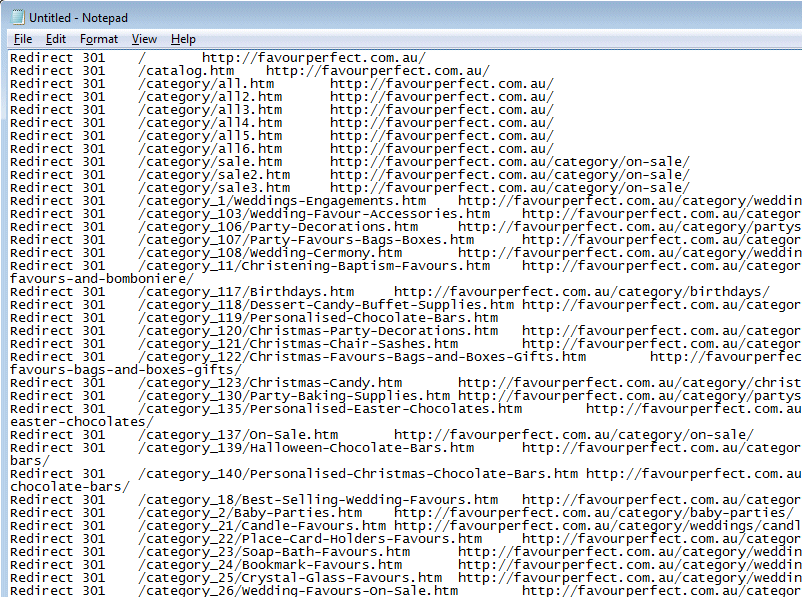Open the Edit menu
This screenshot has width=802, height=597.
[x=56, y=39]
